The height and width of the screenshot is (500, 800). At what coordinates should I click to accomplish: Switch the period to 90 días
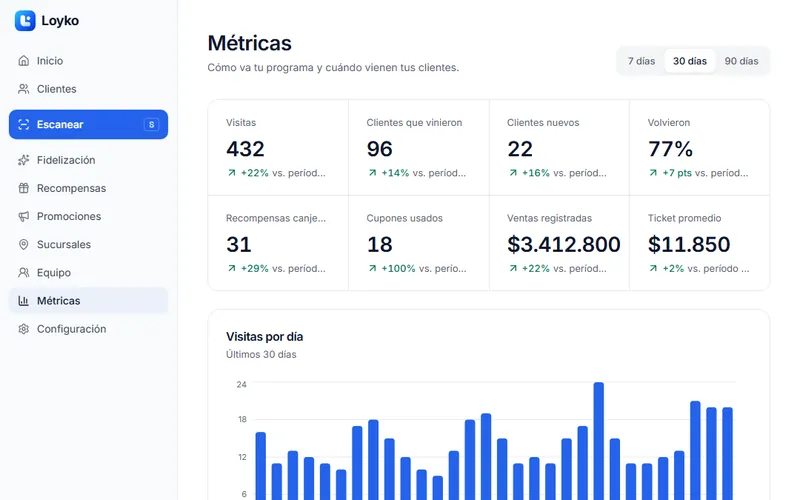coord(741,61)
